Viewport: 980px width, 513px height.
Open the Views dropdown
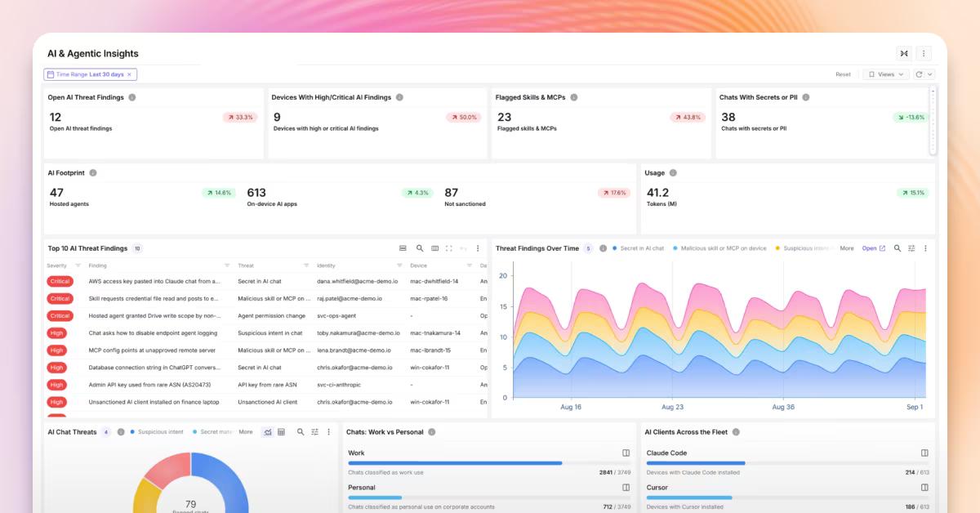886,74
